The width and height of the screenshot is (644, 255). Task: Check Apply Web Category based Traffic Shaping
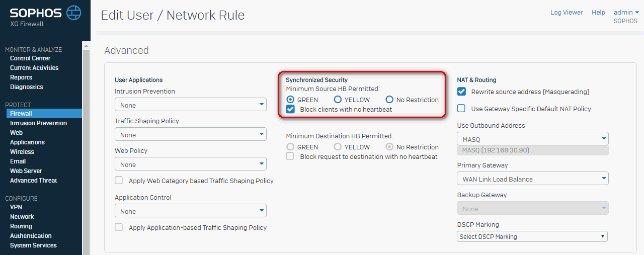click(119, 181)
